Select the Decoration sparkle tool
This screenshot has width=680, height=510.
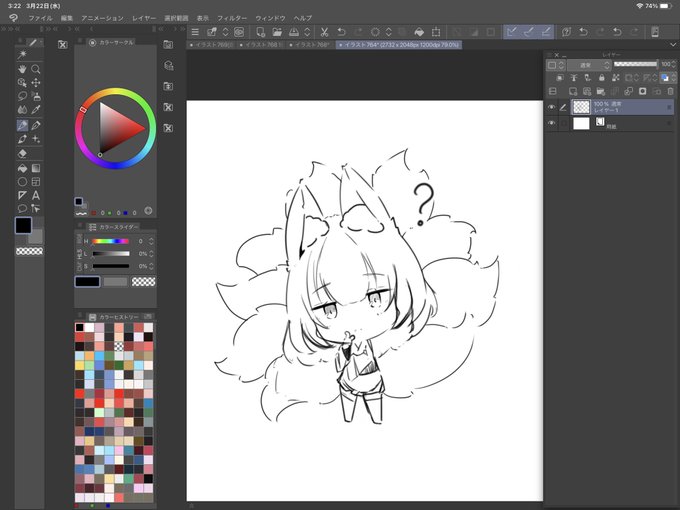click(x=36, y=139)
